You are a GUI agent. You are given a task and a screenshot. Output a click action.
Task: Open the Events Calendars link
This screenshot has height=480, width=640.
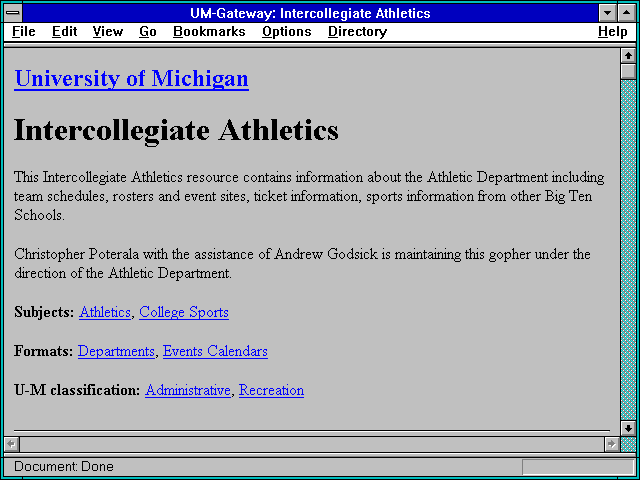click(215, 351)
